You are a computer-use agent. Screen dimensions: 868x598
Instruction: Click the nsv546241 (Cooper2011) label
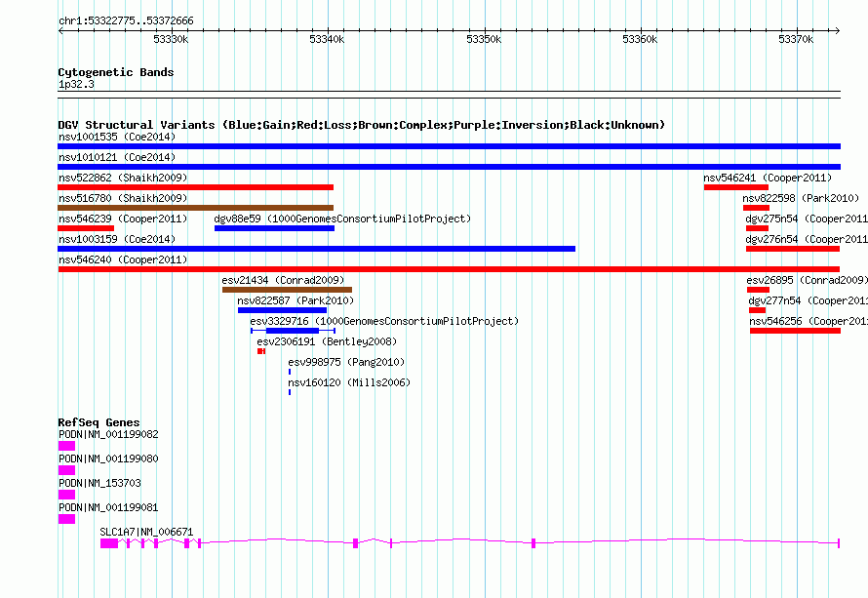[x=768, y=178]
